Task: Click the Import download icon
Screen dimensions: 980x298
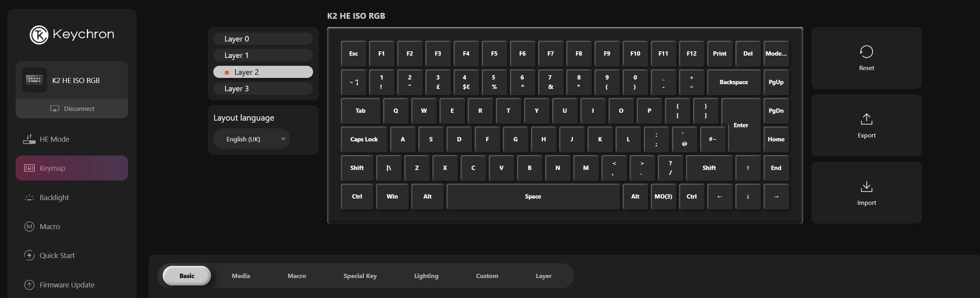Action: [867, 186]
